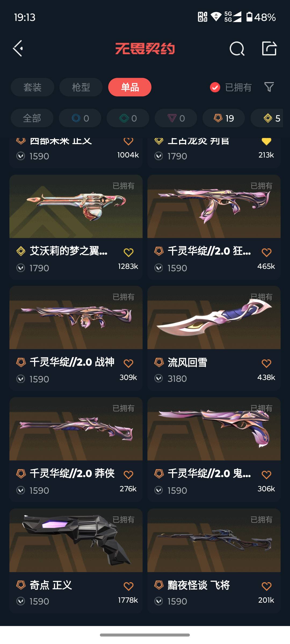Filter by orange tier showing 19
The width and height of the screenshot is (290, 644).
224,118
